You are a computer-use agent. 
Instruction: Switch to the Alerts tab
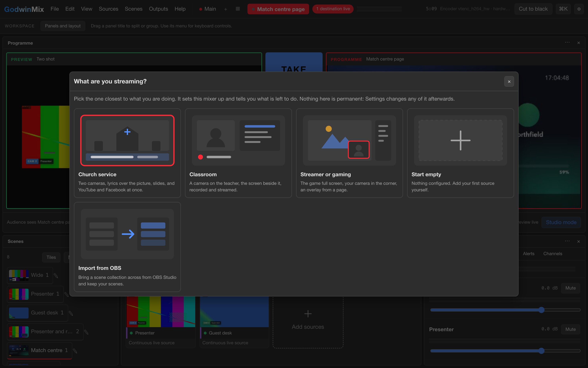528,254
